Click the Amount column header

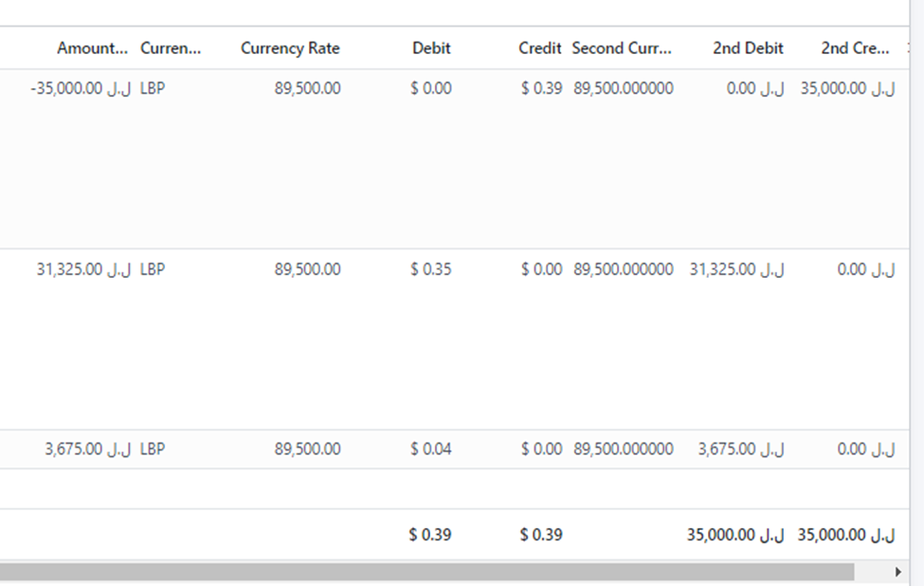(x=91, y=48)
